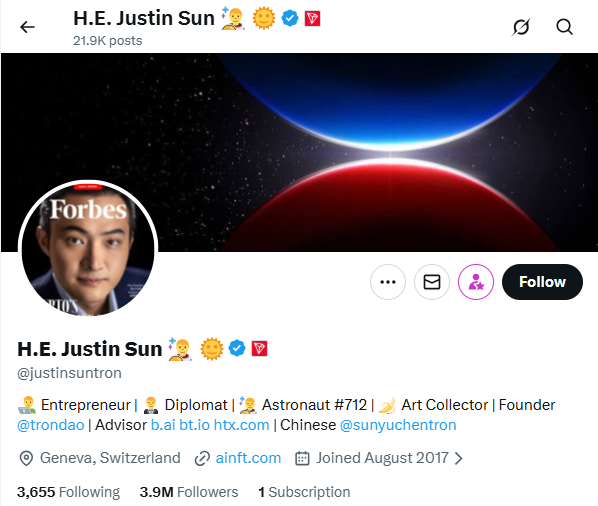Open the @sunyuchentron Chinese account link
Viewport: 598px width, 506px height.
click(x=398, y=425)
